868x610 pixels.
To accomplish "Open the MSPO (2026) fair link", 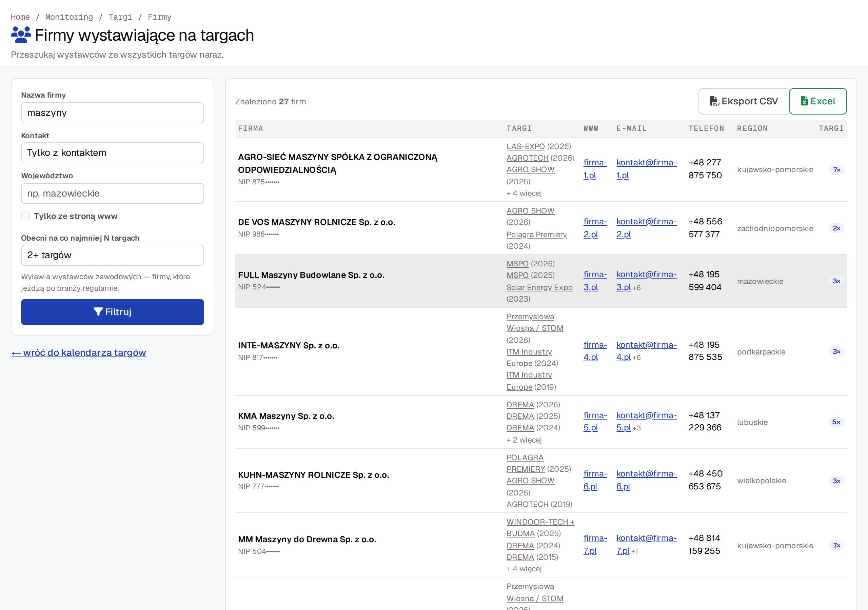I will [517, 264].
